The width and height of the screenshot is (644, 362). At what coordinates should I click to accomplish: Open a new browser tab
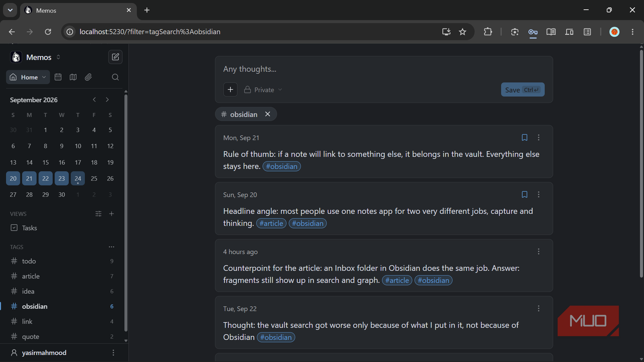coord(147,10)
